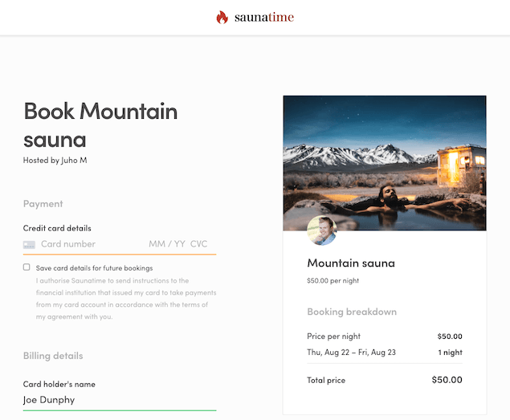Click the Saunatime flame logo icon
510x420 pixels.
pos(222,17)
